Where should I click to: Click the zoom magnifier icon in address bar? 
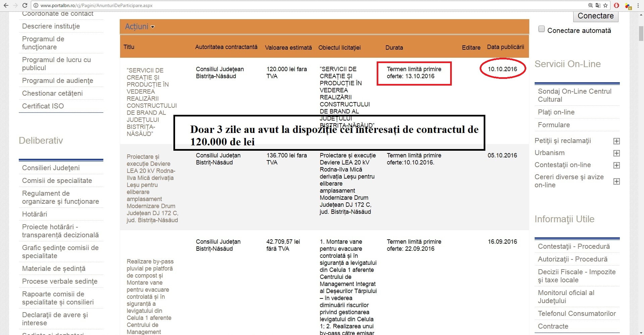590,5
